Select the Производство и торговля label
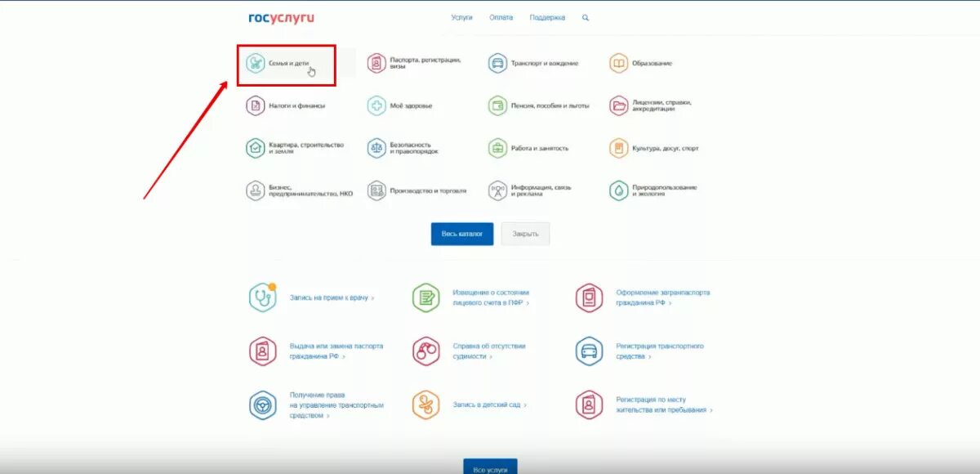The image size is (980, 474). point(428,190)
